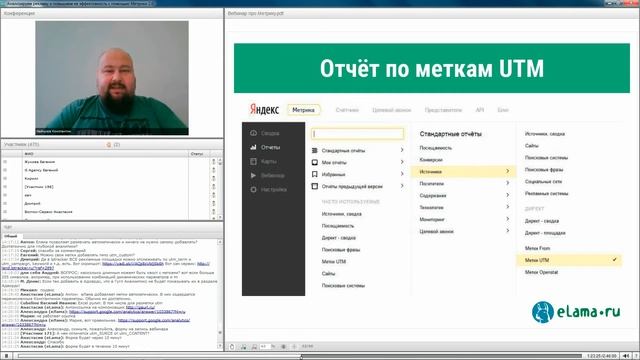Expand the Посетители chevron

coord(507,183)
